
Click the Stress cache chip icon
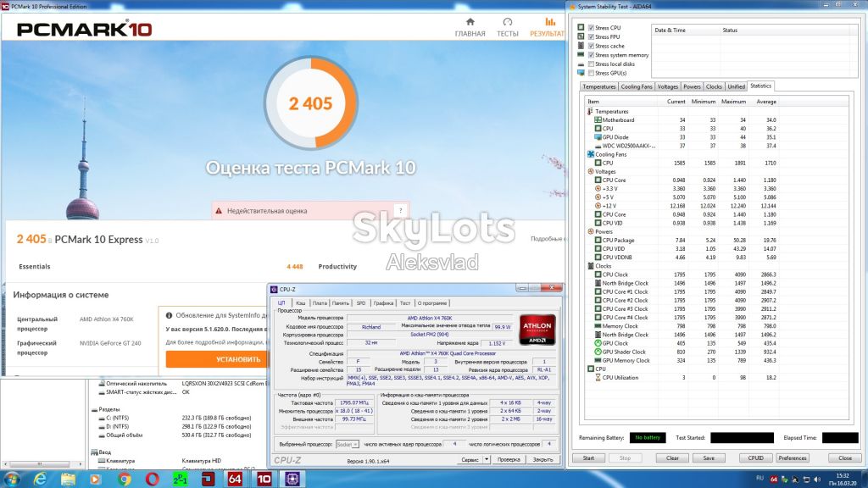[x=581, y=46]
